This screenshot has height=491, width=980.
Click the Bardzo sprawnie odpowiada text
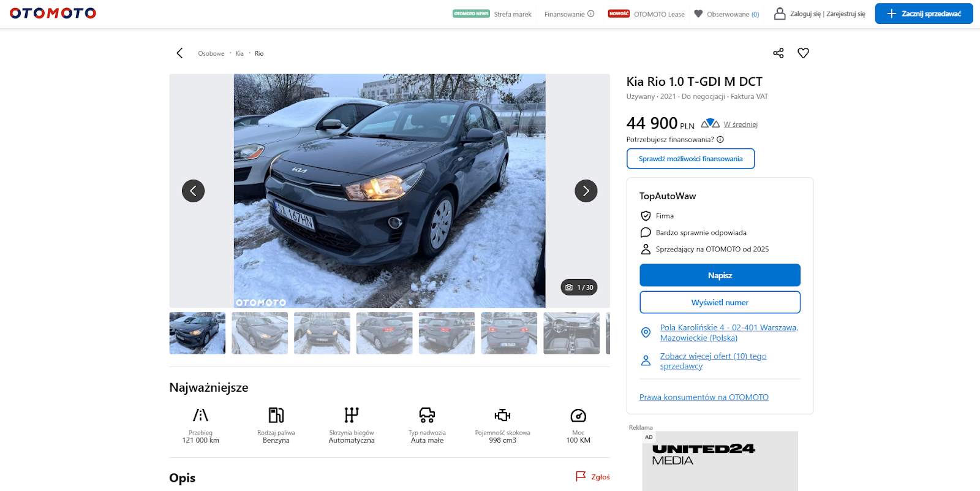click(x=701, y=233)
